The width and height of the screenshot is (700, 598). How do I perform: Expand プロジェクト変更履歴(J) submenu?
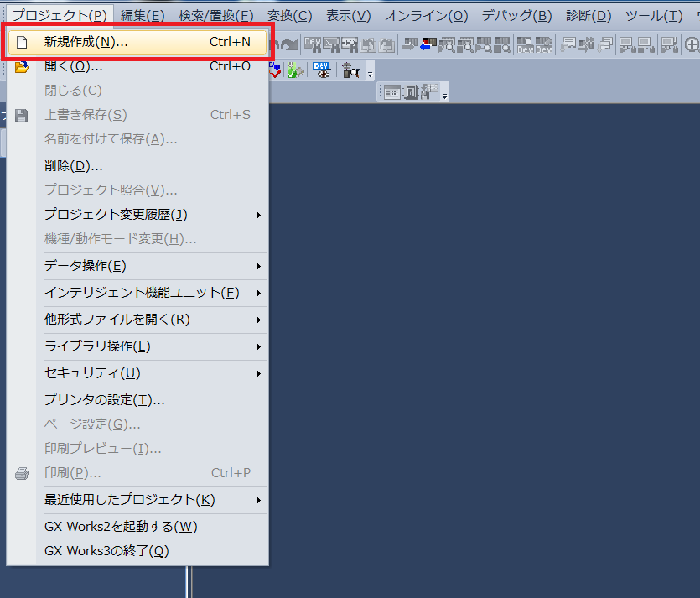pyautogui.click(x=137, y=215)
